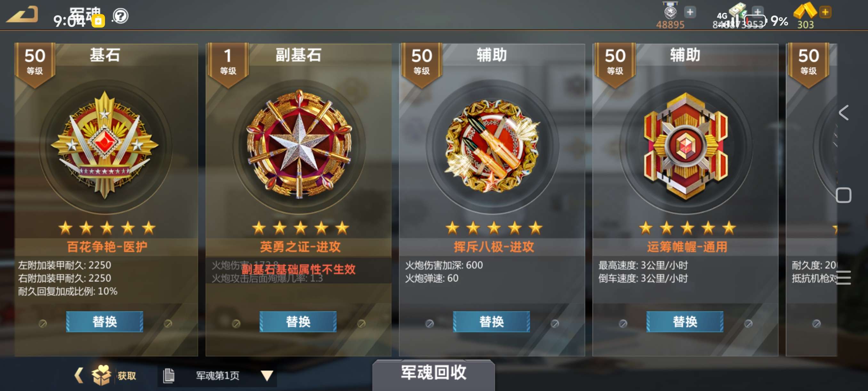Click the page document icon beside 军魂第1页
This screenshot has height=391, width=868.
168,376
